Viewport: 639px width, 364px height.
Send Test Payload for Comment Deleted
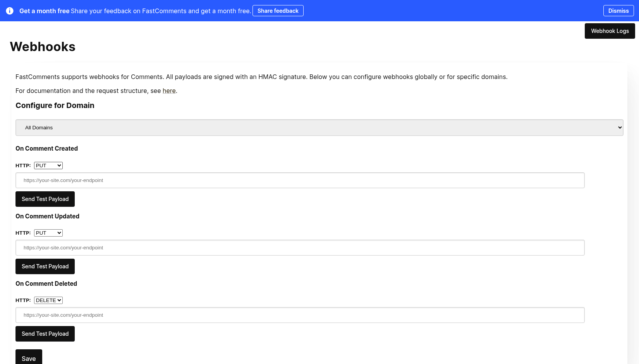(x=45, y=334)
